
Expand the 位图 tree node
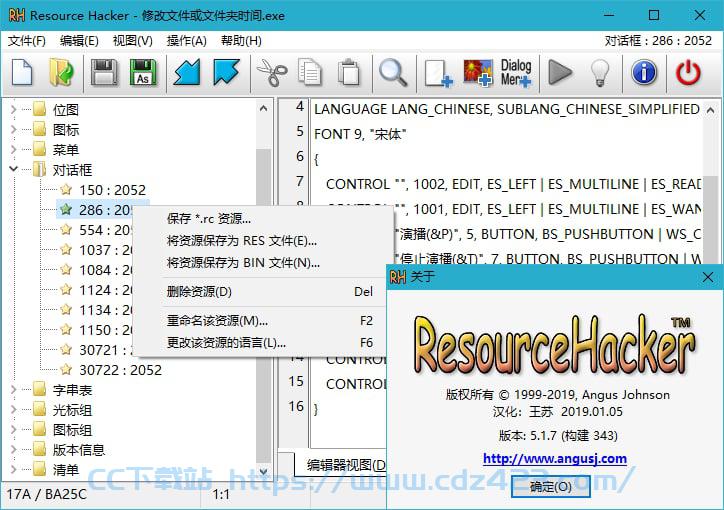pos(13,109)
